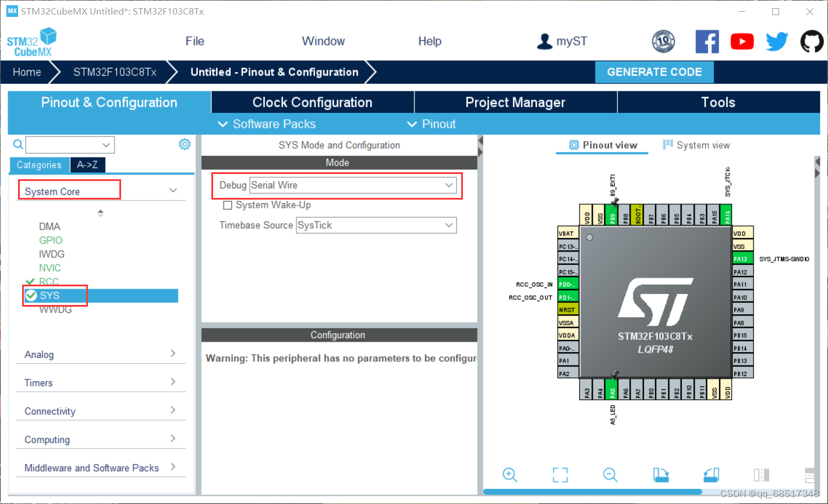Screen dimensions: 828x504
Task: Open the peripheral search settings gear
Action: click(185, 144)
